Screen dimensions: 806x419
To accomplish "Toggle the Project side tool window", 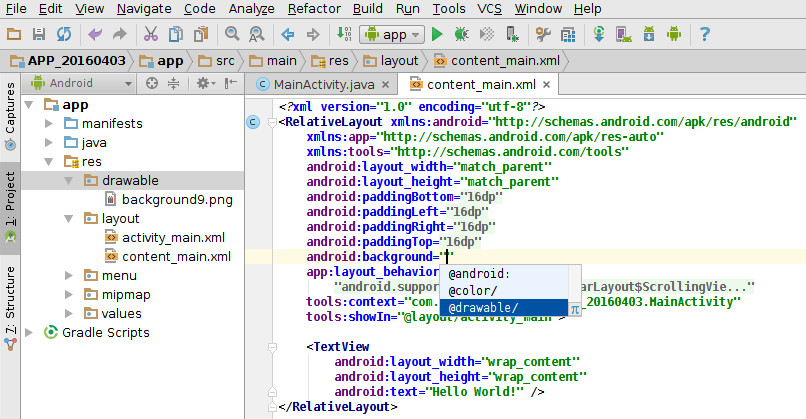I will click(10, 208).
